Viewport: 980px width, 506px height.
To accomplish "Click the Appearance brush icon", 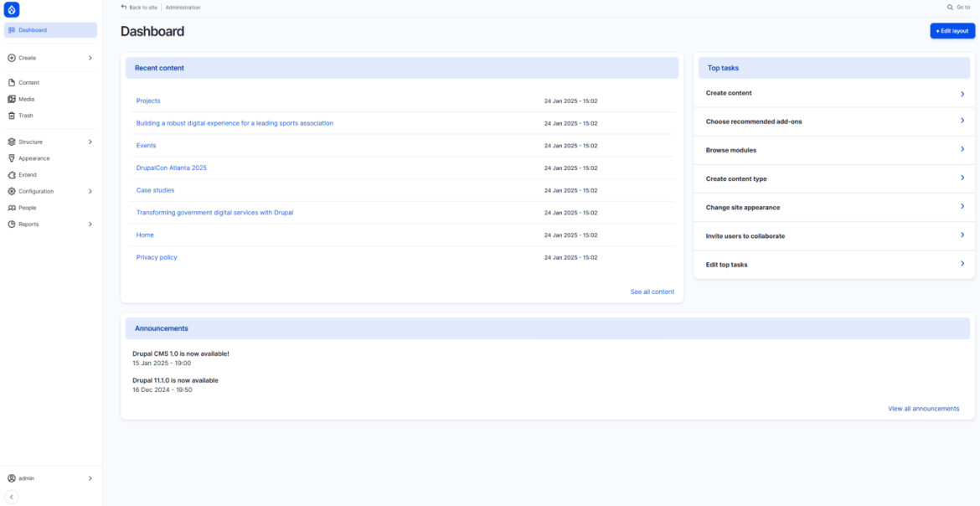I will click(x=12, y=158).
